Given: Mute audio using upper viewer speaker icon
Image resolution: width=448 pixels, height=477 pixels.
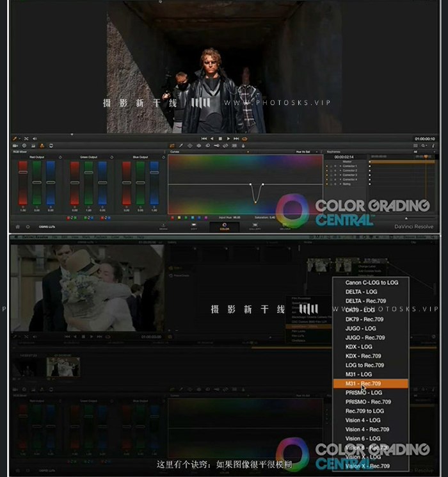Looking at the screenshot, I should click(35, 139).
